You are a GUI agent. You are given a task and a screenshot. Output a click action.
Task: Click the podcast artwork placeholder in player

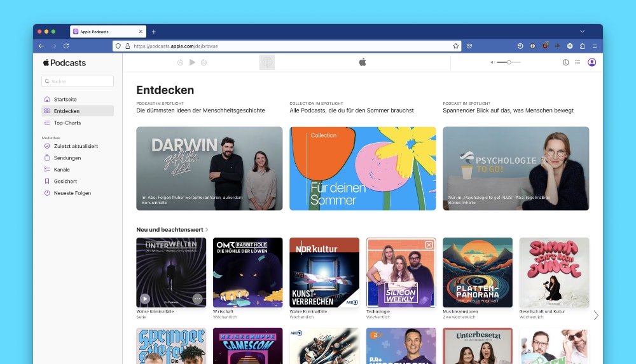[x=267, y=62]
